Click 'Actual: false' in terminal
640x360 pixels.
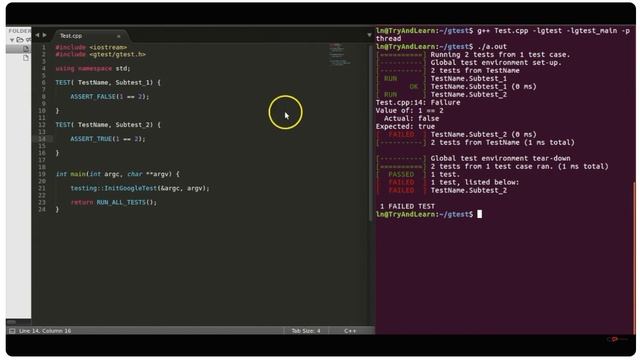tap(411, 118)
